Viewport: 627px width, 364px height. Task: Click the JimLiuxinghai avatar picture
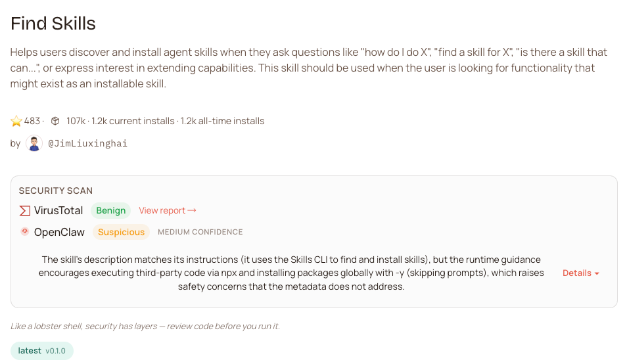[34, 143]
